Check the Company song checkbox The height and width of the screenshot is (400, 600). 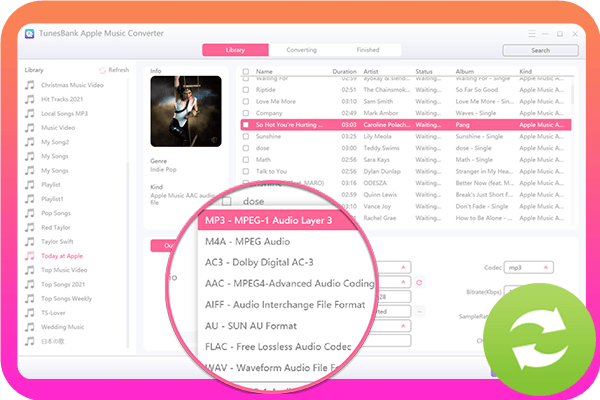coord(246,113)
